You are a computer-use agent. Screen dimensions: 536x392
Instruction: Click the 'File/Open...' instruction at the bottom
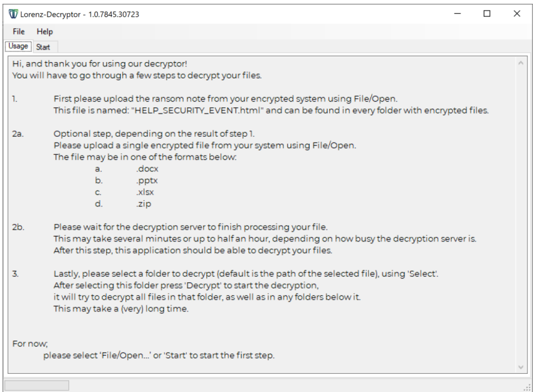tap(159, 356)
